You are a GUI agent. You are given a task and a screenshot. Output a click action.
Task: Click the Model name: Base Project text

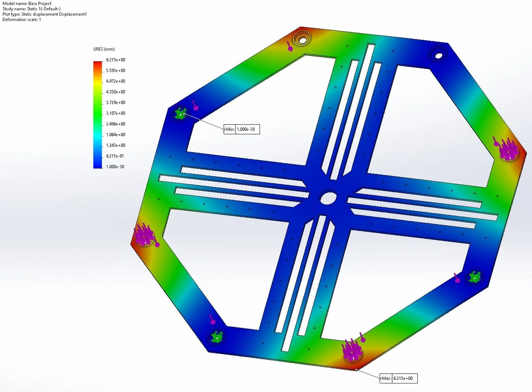point(27,3)
